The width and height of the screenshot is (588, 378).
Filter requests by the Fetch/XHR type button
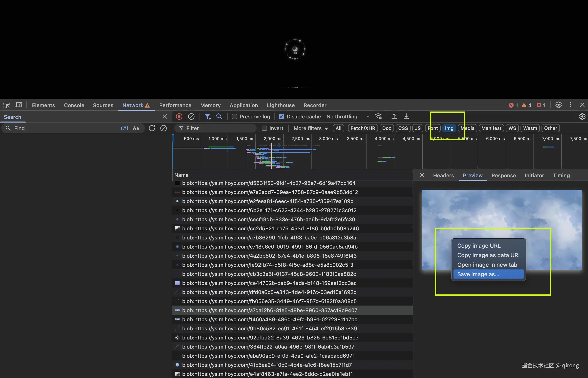[x=362, y=128]
